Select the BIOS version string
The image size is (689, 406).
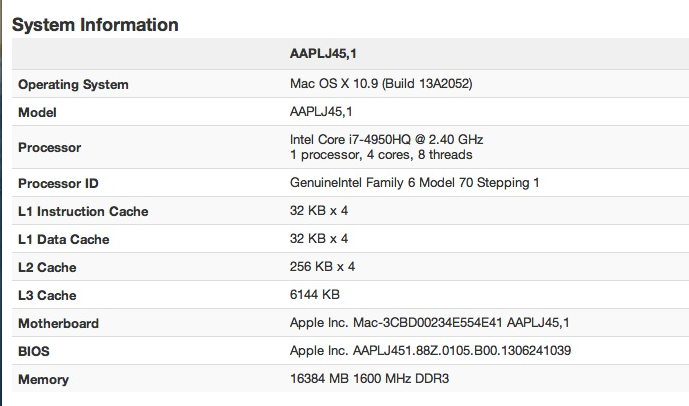click(x=430, y=351)
